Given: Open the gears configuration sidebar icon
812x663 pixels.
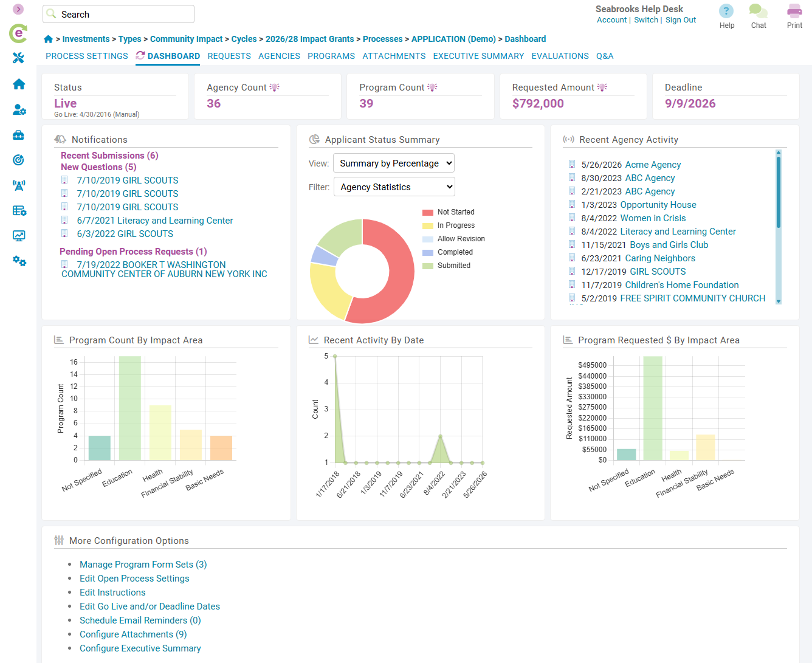Looking at the screenshot, I should point(19,261).
